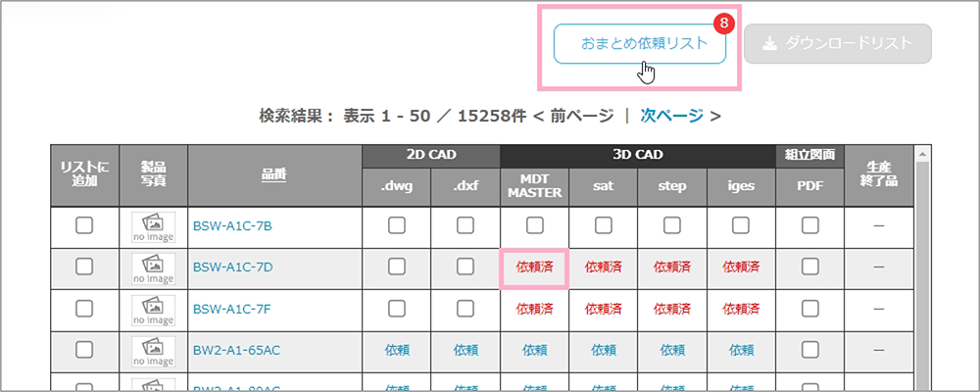Check the step checkbox for BSW-A1C-7B

point(672,226)
